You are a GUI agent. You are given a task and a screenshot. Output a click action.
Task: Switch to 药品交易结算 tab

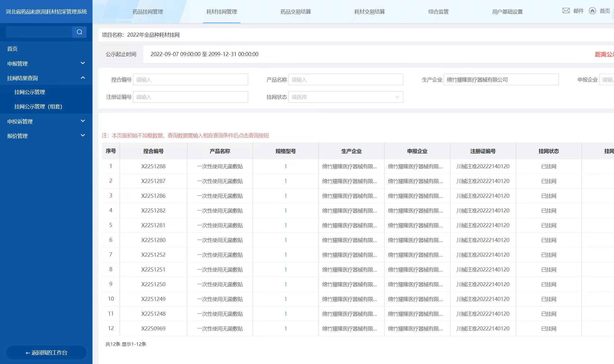coord(296,12)
